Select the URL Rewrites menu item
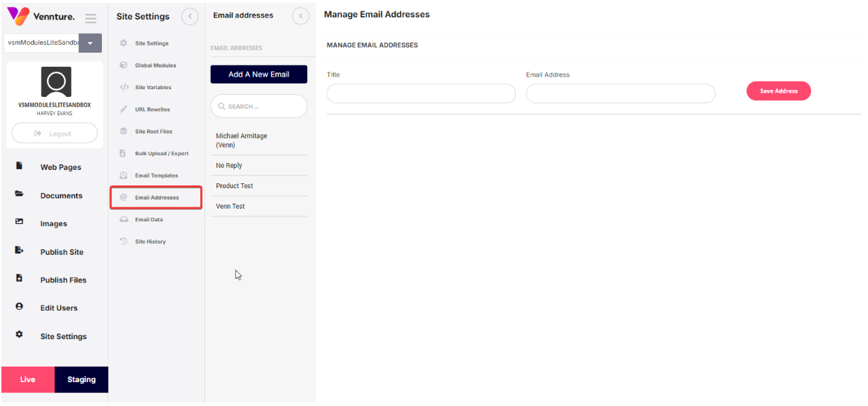Image resolution: width=868 pixels, height=406 pixels. tap(153, 110)
